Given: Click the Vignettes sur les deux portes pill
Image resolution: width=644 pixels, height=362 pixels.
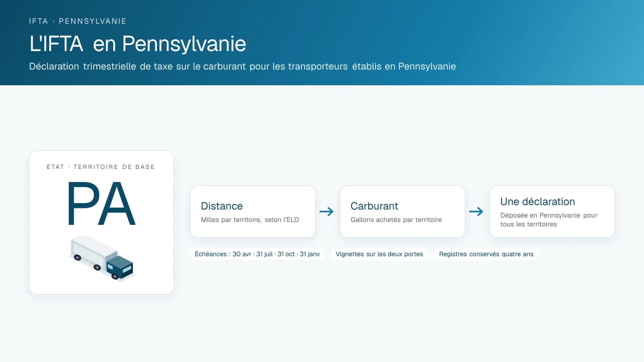Looking at the screenshot, I should click(x=380, y=254).
